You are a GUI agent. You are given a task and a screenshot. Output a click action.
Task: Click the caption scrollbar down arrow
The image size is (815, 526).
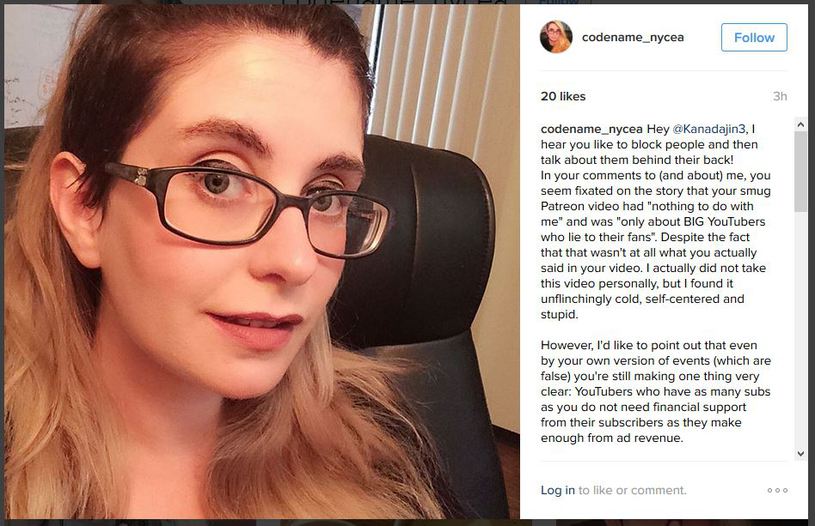[800, 454]
